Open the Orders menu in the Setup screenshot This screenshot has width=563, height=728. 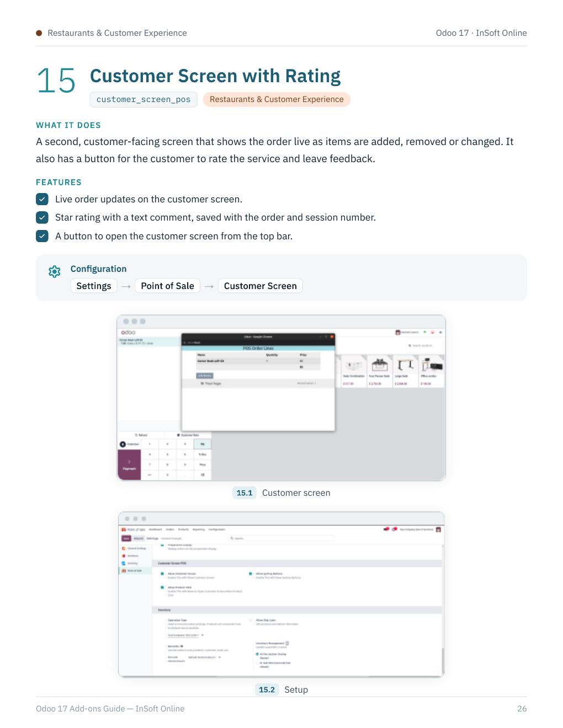pos(170,529)
